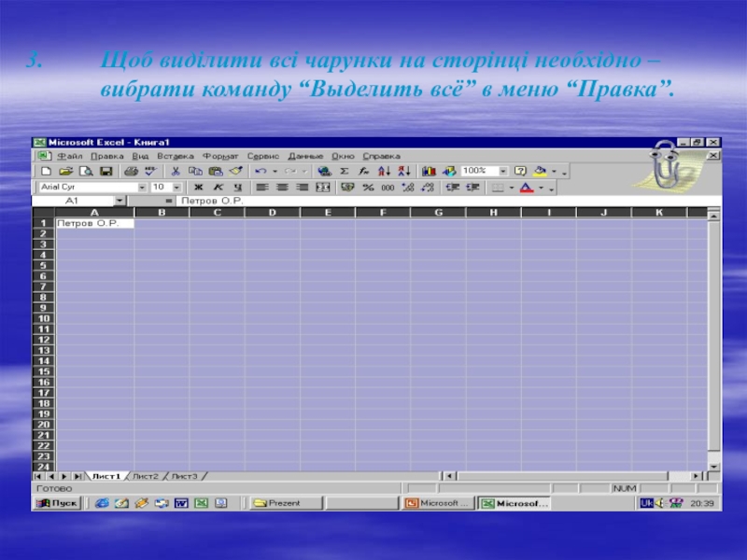Open the Правка menu
747x560 pixels.
pos(106,156)
